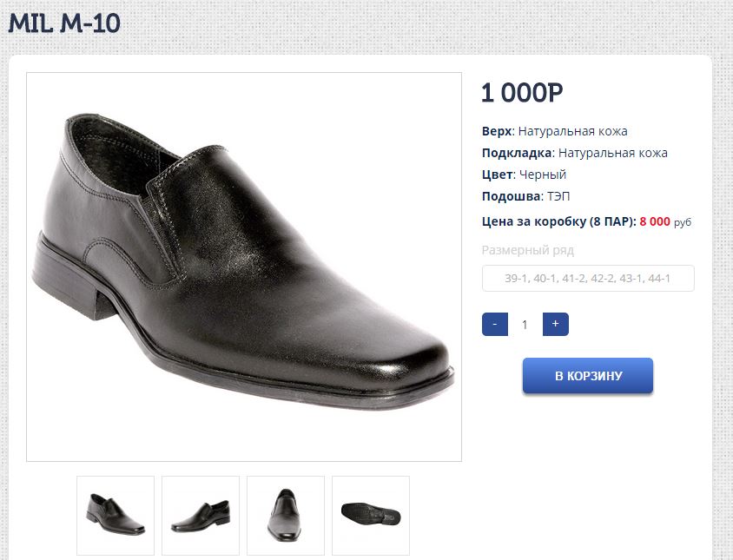Click the 'Размерный ряд' label
733x560 pixels.
point(528,250)
